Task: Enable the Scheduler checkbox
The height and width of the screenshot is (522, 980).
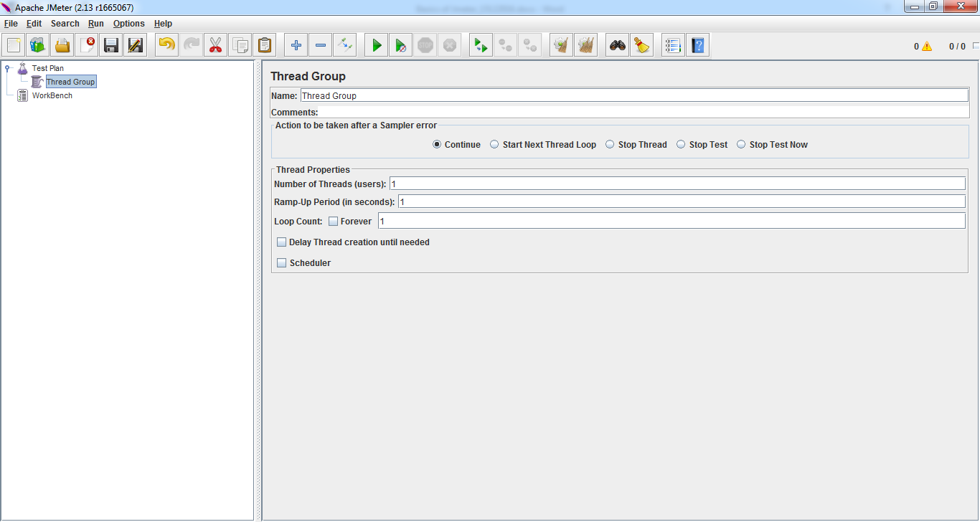Action: click(x=281, y=263)
